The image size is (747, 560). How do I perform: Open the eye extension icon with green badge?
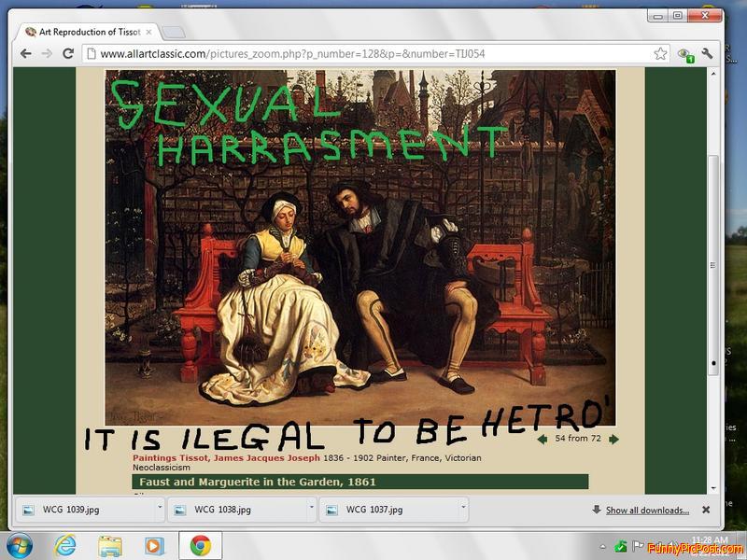pyautogui.click(x=685, y=54)
